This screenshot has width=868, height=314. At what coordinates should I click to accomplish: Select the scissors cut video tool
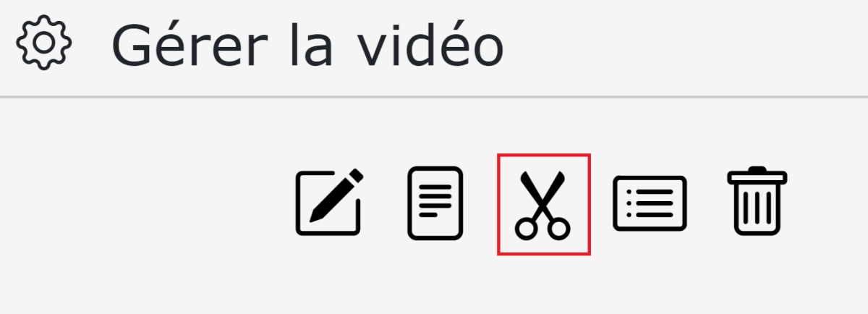click(x=542, y=203)
